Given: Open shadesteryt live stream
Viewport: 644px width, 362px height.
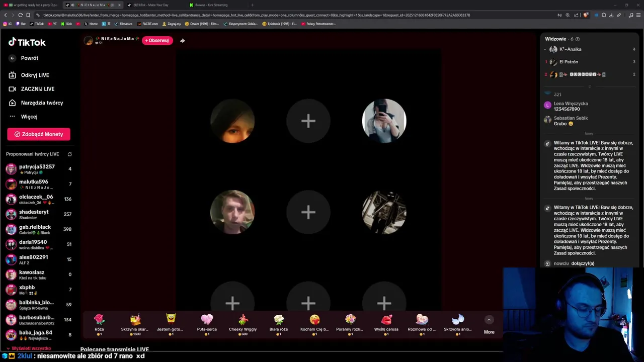Looking at the screenshot, I should [x=39, y=214].
